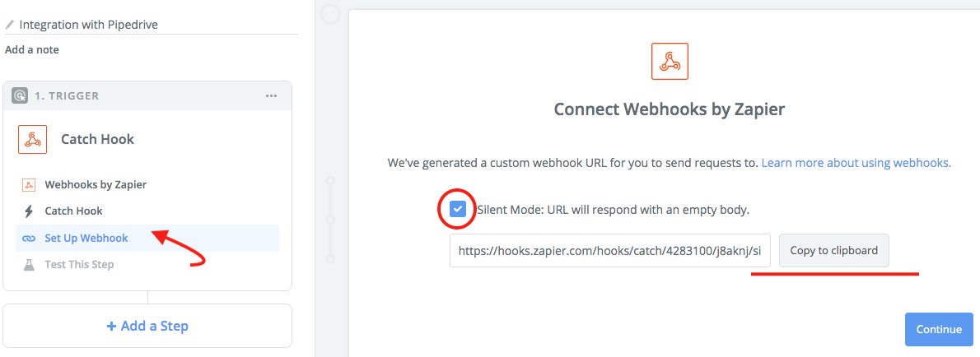980x357 pixels.
Task: Select the Webhooks by Zapier step
Action: [x=96, y=185]
